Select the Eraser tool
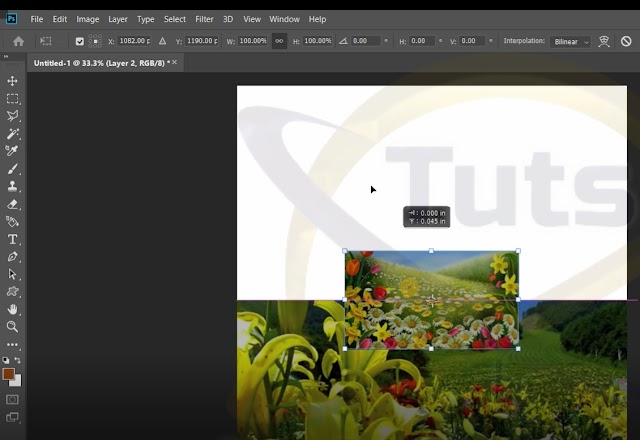640x440 pixels. pos(12,204)
